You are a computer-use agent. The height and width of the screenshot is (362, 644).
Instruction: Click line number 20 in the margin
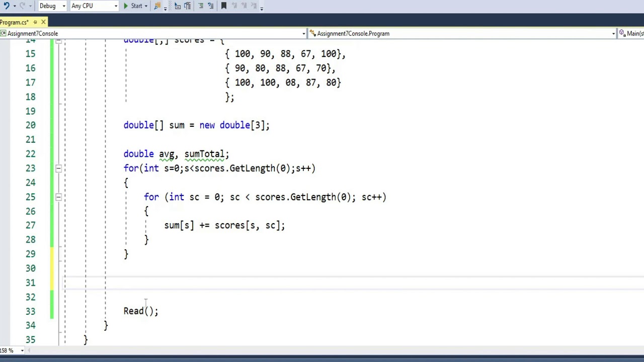(30, 125)
